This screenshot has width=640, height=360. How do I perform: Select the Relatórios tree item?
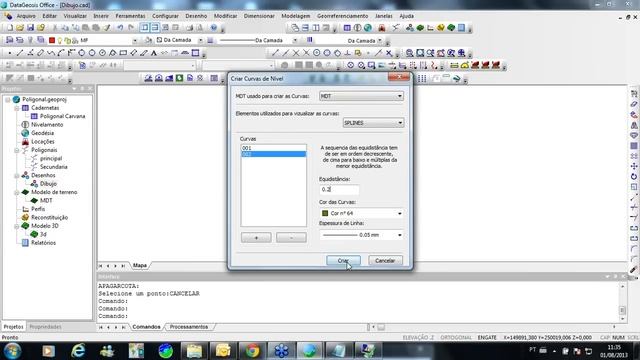[x=43, y=243]
